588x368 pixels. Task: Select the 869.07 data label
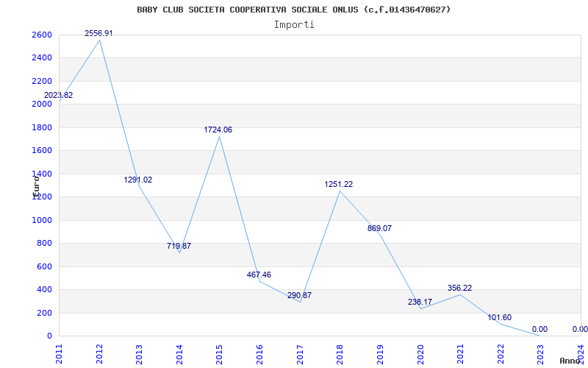(x=379, y=228)
